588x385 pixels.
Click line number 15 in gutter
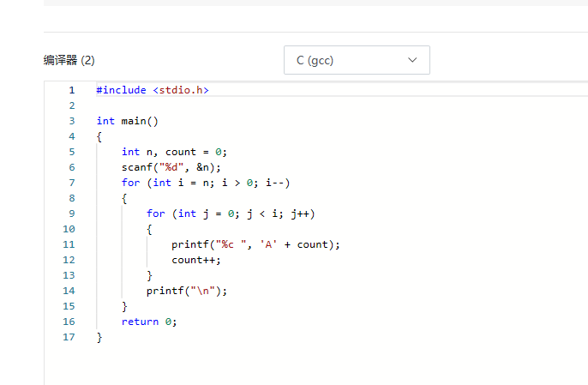69,306
